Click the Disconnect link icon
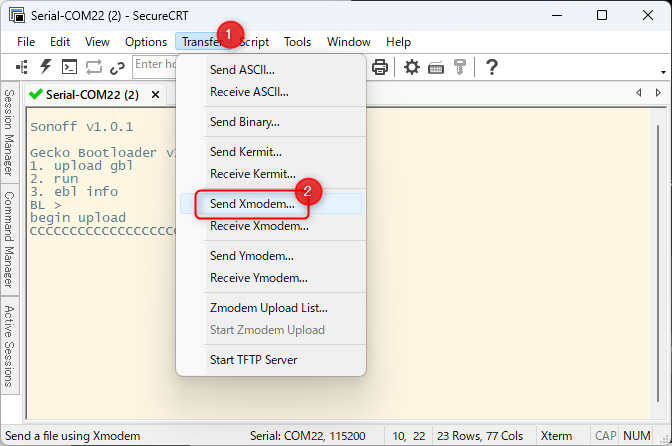The image size is (672, 446). point(117,68)
